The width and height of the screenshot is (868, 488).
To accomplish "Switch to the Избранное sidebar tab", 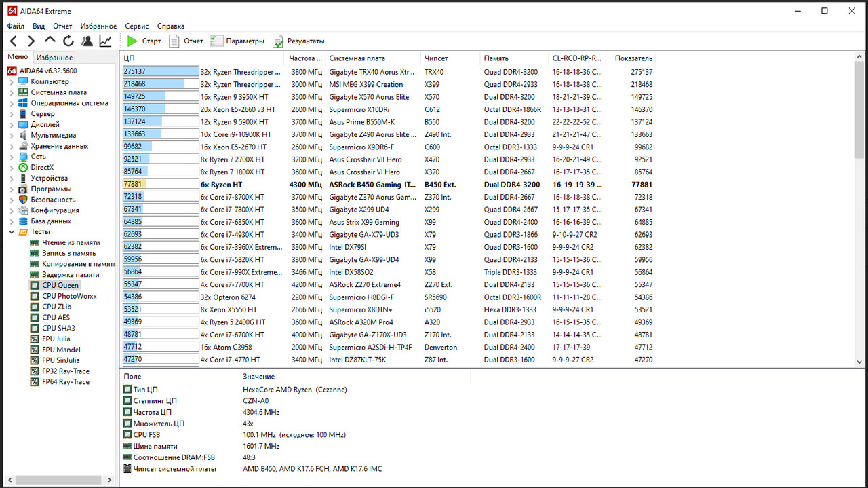I will 54,58.
